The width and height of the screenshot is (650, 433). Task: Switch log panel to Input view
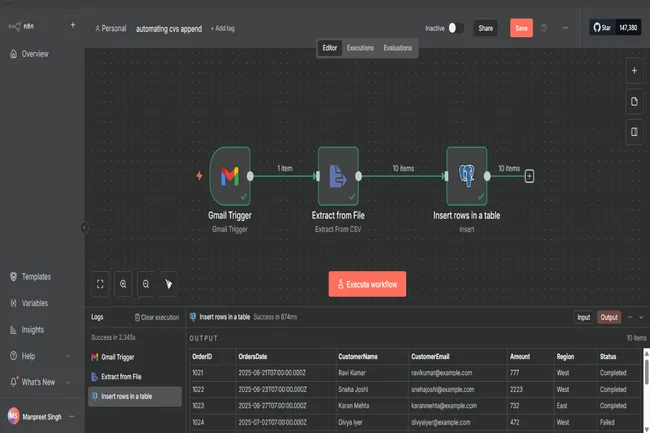click(584, 317)
